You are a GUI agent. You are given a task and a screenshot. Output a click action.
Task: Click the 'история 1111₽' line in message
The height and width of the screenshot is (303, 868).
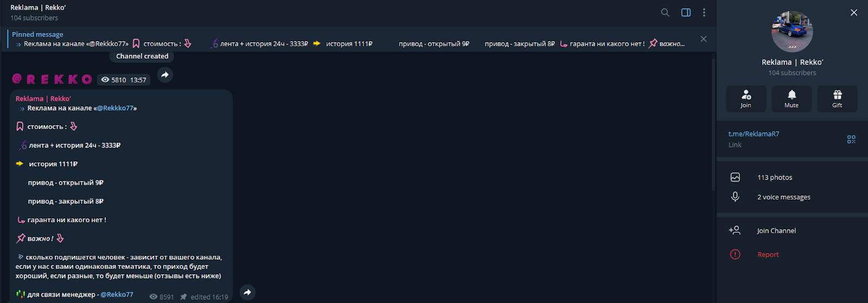[53, 164]
